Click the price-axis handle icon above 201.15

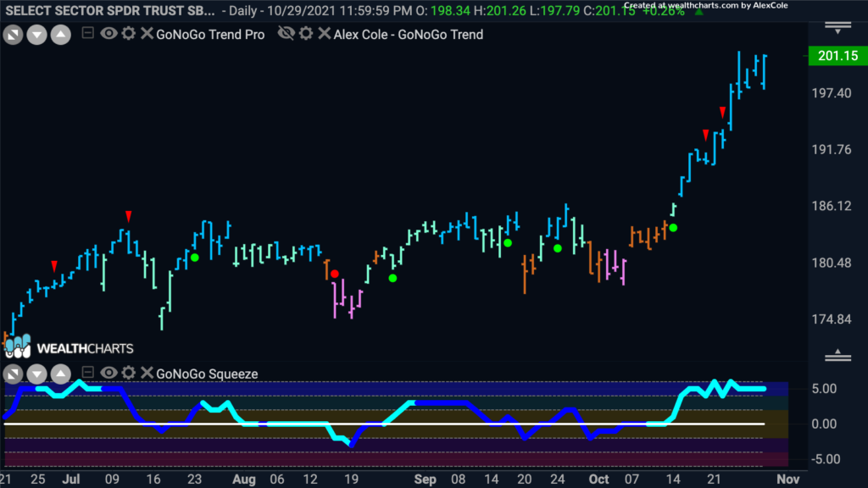pyautogui.click(x=837, y=28)
